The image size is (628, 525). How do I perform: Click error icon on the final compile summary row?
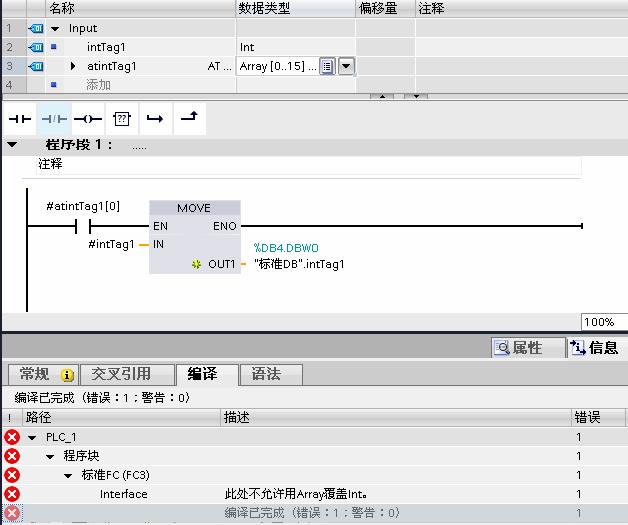[12, 513]
